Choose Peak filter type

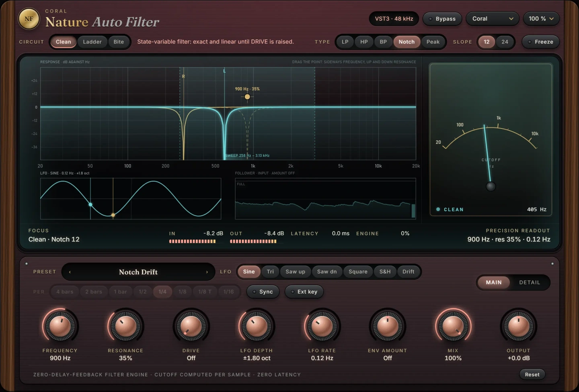(x=433, y=42)
